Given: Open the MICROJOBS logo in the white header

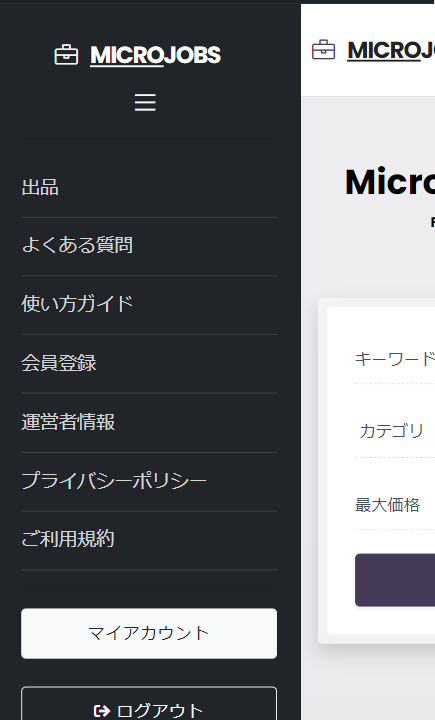Looking at the screenshot, I should 391,51.
